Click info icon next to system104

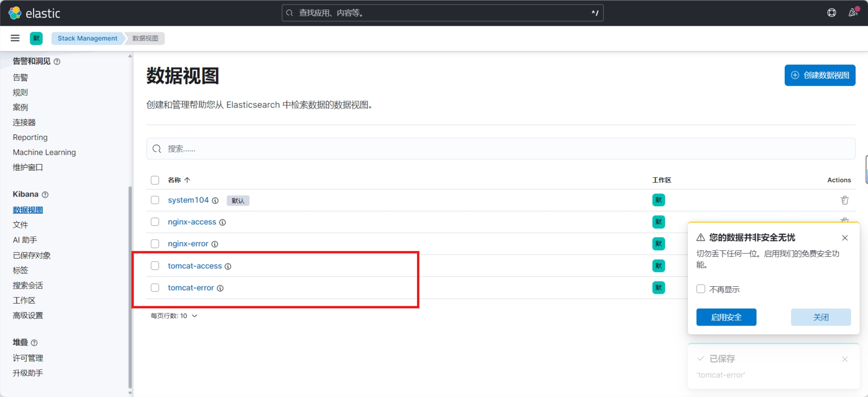click(x=216, y=201)
